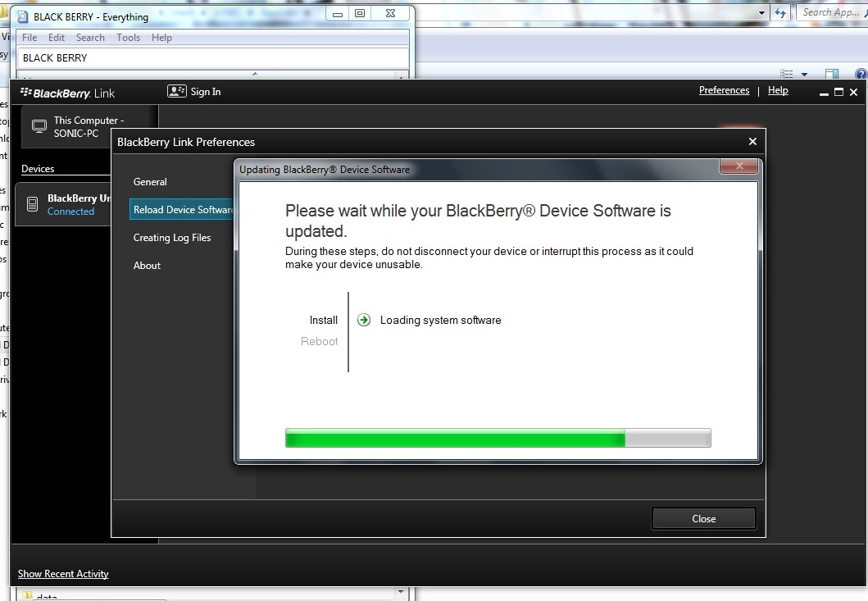868x601 pixels.
Task: Select the General preferences tab
Action: tap(150, 182)
